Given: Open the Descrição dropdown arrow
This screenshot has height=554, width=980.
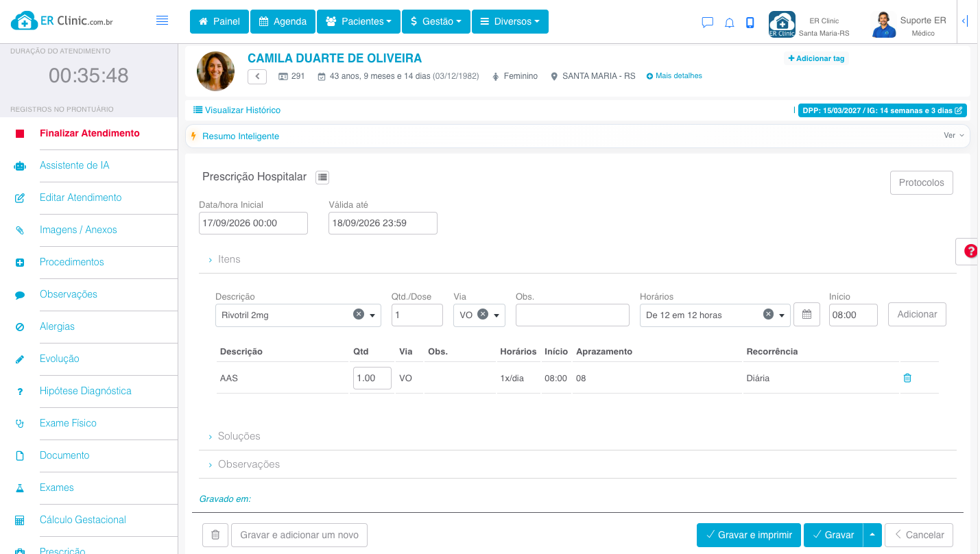Looking at the screenshot, I should click(373, 315).
